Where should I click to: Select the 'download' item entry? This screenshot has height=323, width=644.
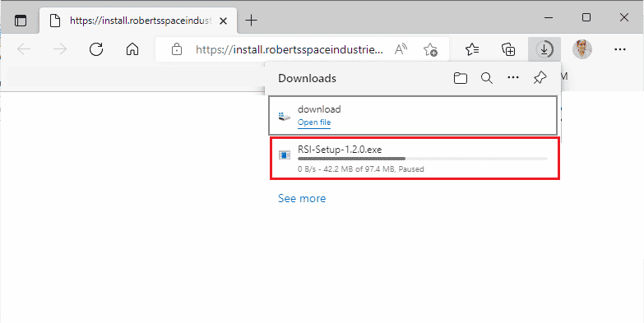coord(413,115)
